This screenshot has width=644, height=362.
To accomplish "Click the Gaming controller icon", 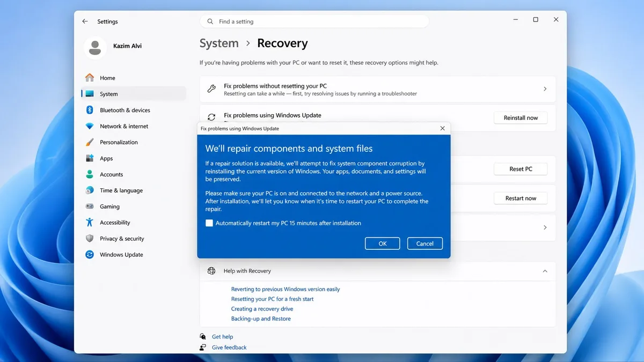I will 90,206.
